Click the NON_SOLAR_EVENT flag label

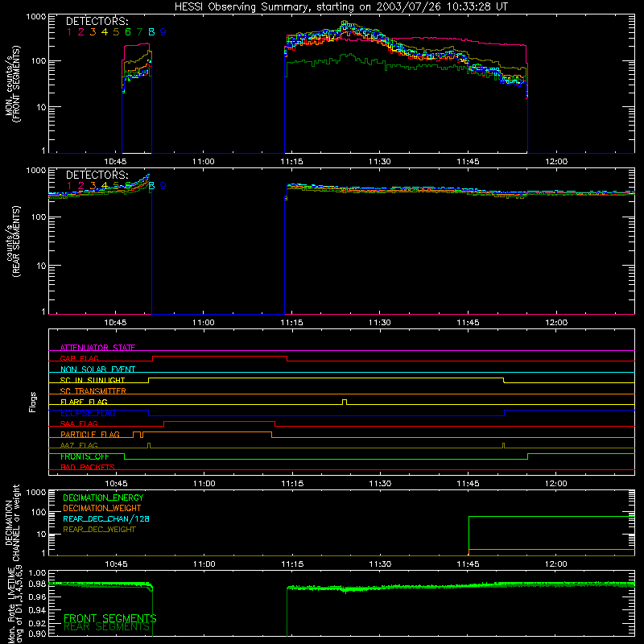(x=97, y=369)
